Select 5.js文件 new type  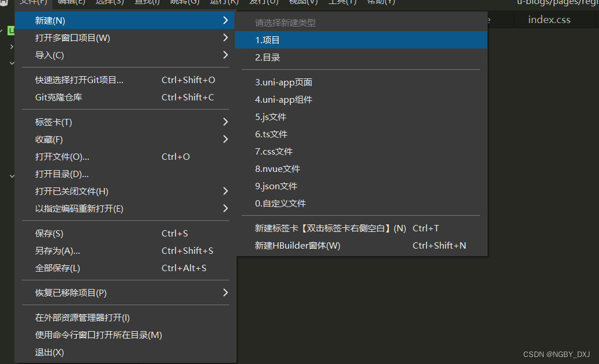click(x=361, y=117)
